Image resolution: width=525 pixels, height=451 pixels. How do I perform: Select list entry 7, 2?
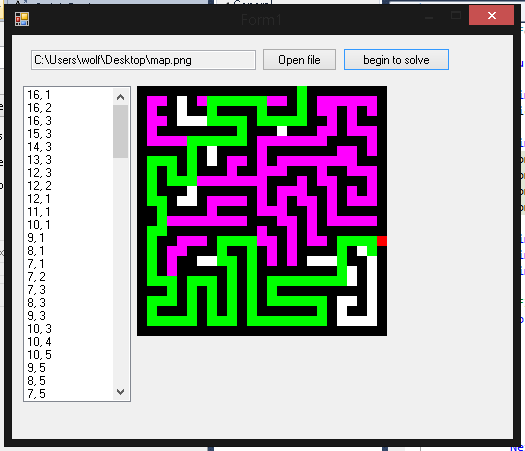36,277
